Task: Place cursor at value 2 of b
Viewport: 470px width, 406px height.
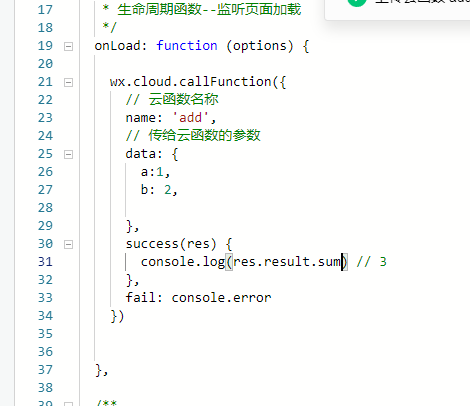Action: coord(168,190)
